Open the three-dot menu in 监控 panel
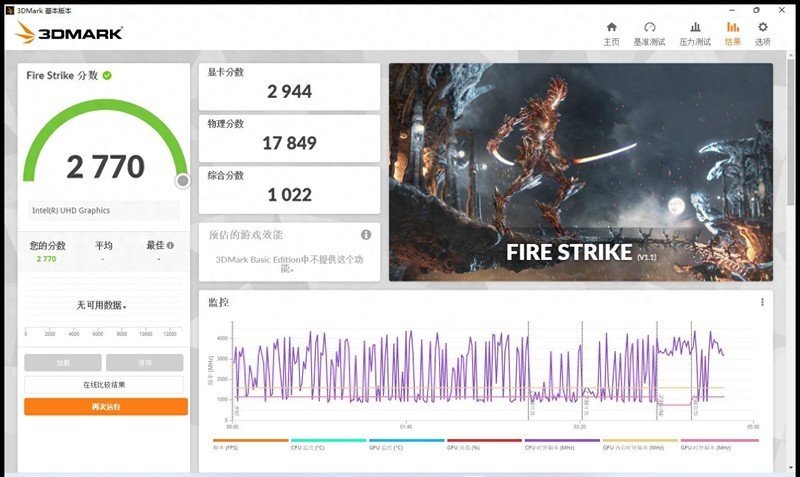 [762, 302]
